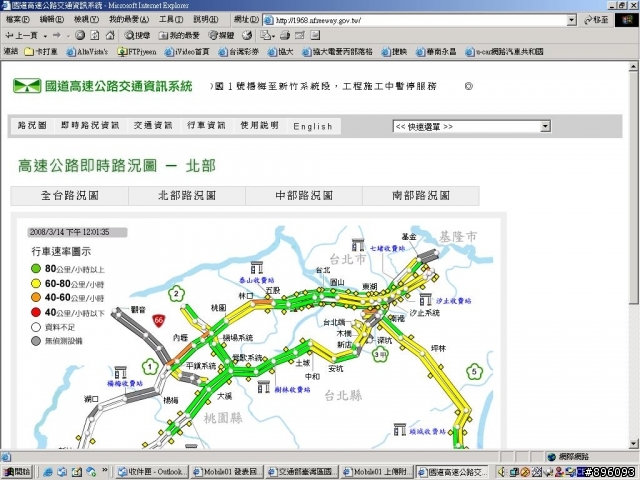Click the Toucheng toll station (頭城收費站) icon
640x480 pixels.
pos(400,429)
